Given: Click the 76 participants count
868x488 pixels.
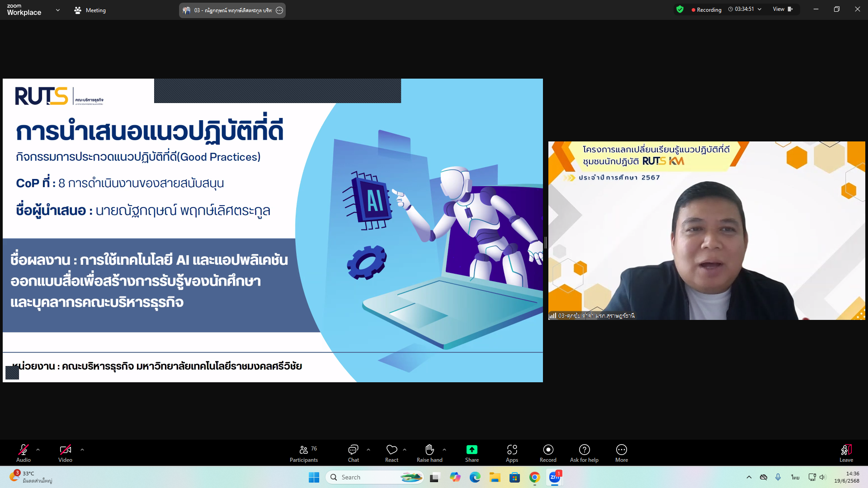Looking at the screenshot, I should [x=314, y=449].
